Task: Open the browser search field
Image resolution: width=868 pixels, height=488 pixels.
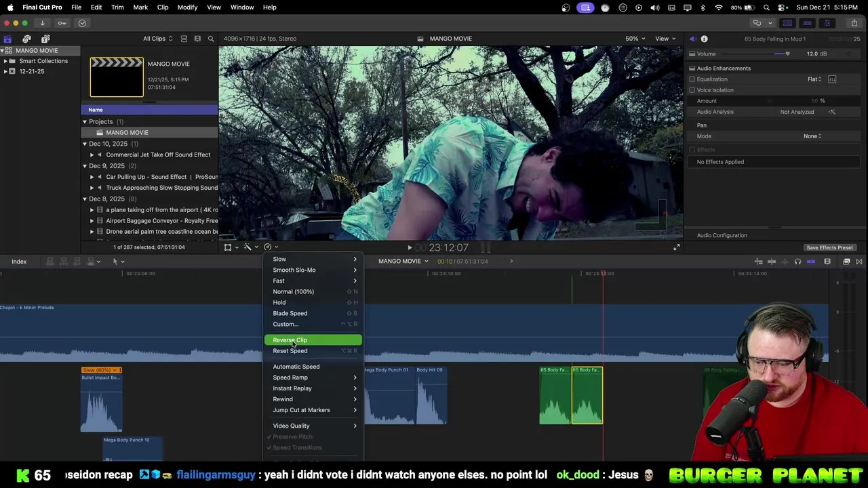Action: [x=211, y=39]
